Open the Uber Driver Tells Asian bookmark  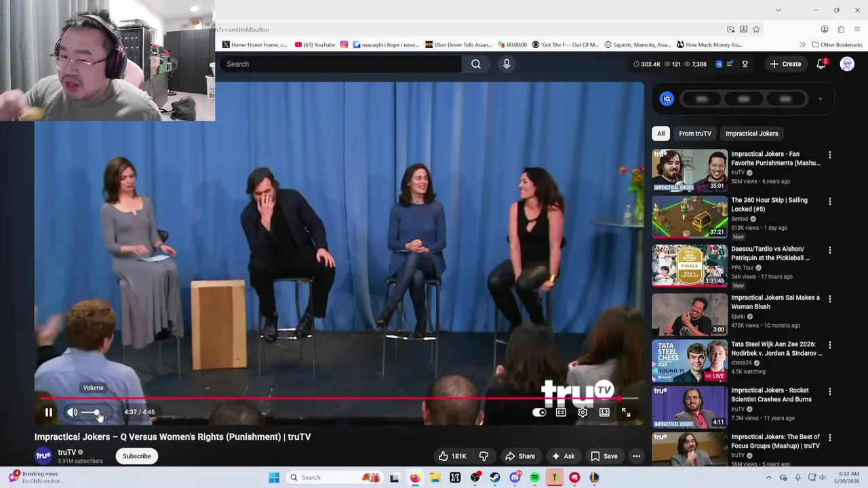click(x=458, y=45)
